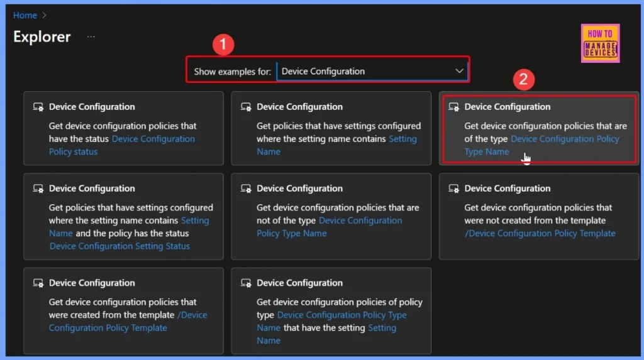Open the ellipsis menu next to Explorer
Screen dimensions: 644x360
pos(91,37)
